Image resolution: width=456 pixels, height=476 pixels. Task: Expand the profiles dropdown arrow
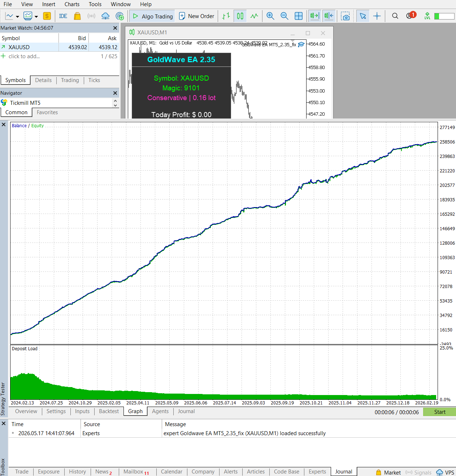pos(36,16)
